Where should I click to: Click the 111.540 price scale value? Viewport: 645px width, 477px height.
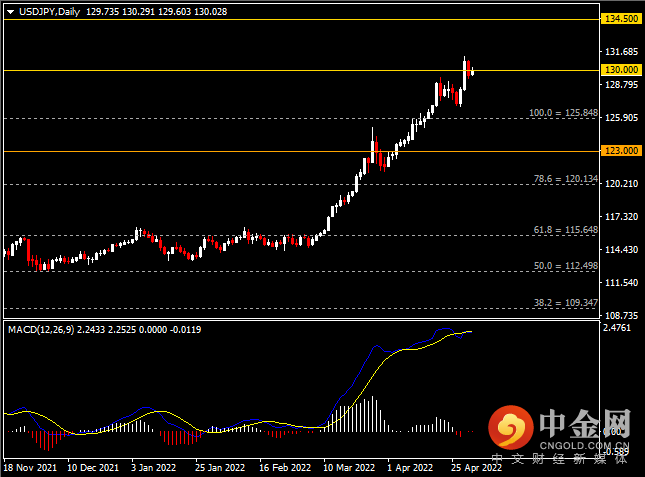click(622, 283)
